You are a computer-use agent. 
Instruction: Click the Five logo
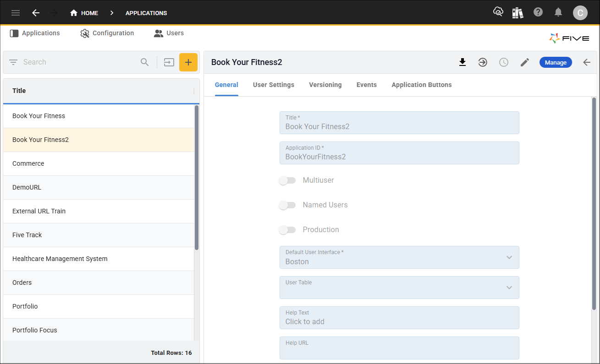click(x=569, y=38)
